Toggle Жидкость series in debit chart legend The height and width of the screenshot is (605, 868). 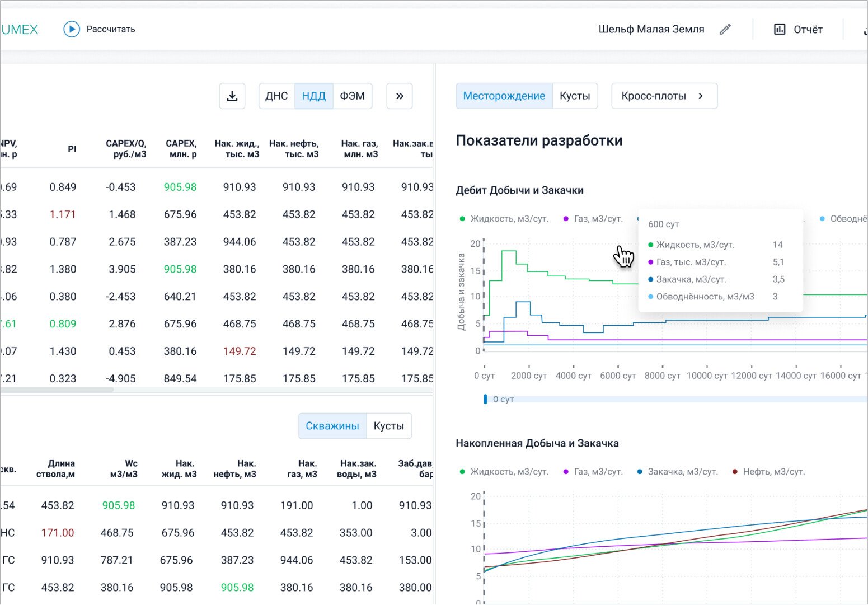pos(504,219)
